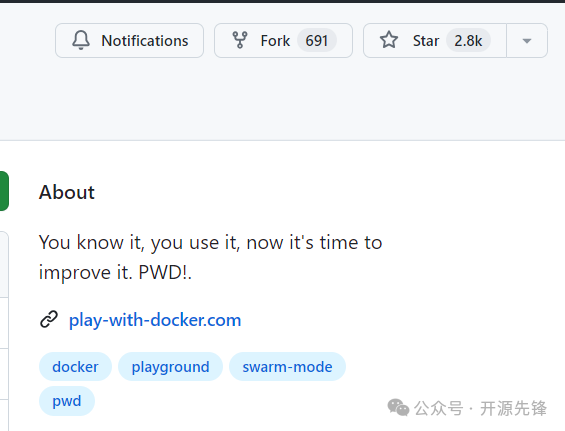
Task: Click the About section heading
Action: tap(67, 192)
